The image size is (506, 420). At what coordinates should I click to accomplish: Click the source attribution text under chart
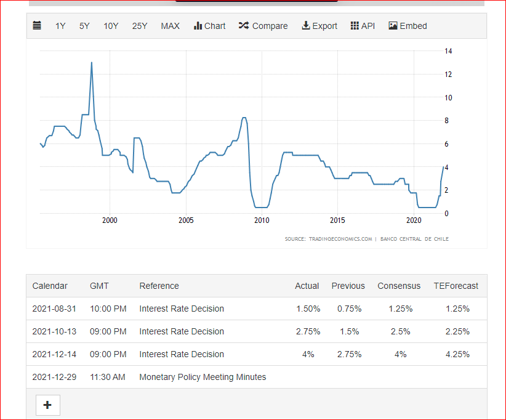(x=367, y=239)
